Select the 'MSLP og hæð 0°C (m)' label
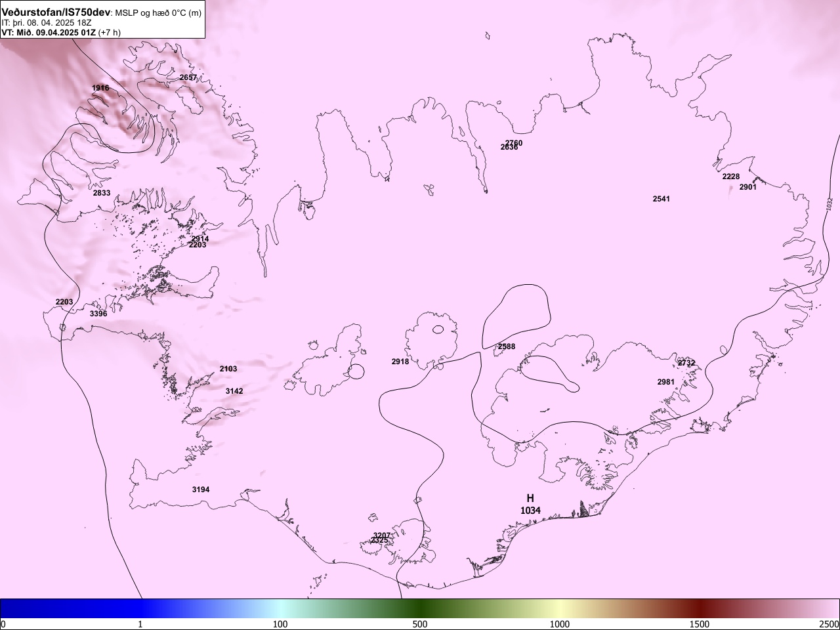840x630 pixels. pos(159,13)
